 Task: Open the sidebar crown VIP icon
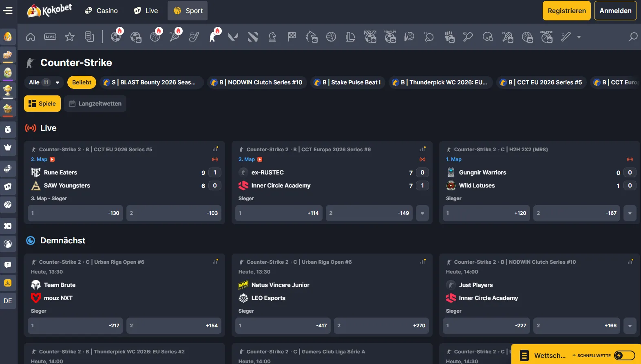tap(8, 147)
